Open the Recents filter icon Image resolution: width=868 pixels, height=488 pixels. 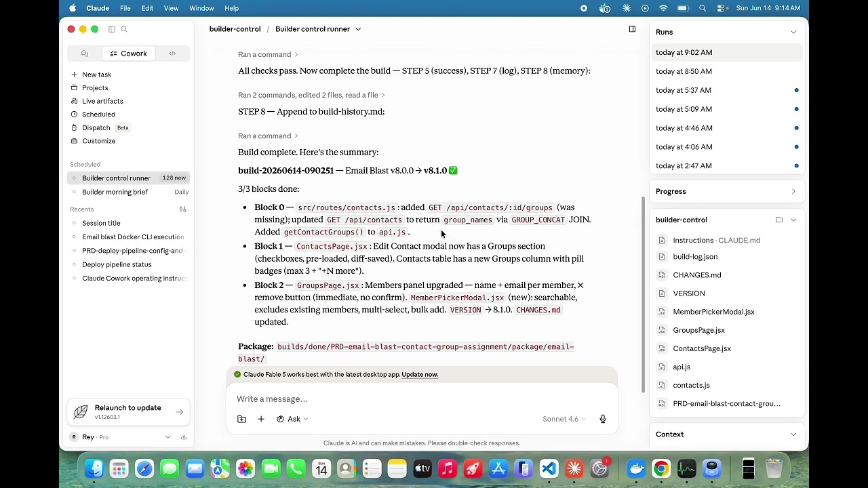tap(182, 209)
